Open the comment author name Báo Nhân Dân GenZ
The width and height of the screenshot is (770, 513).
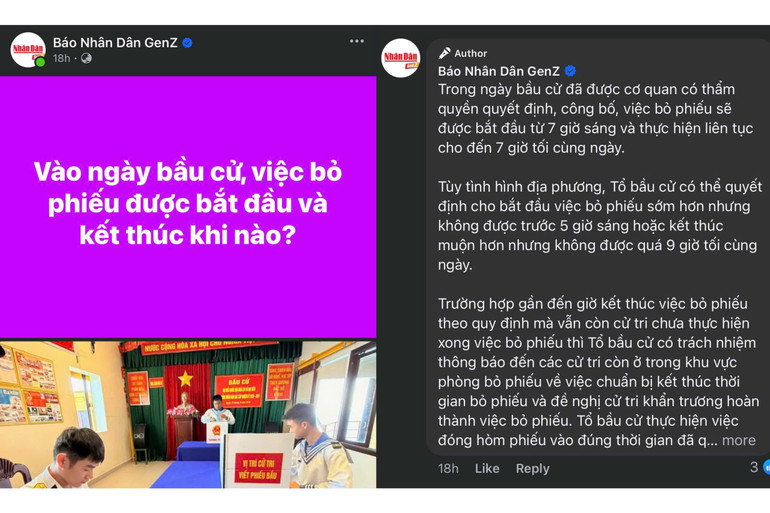coord(498,71)
